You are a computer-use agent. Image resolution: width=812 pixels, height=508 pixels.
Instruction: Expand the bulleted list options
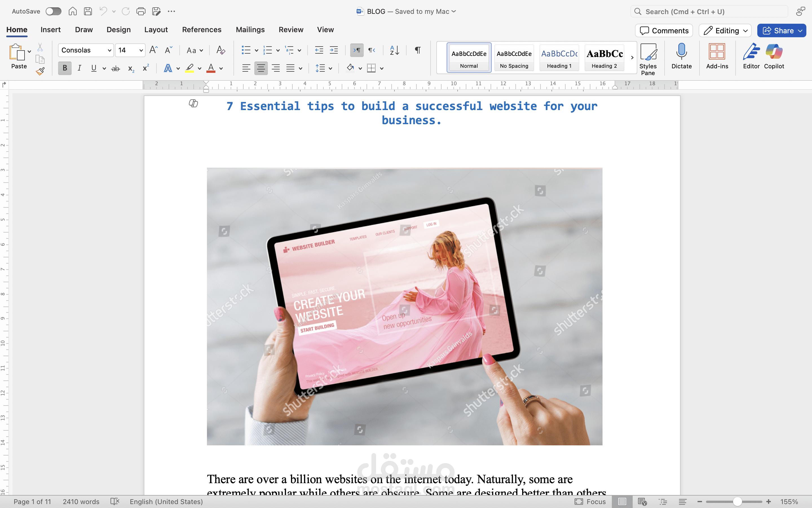(x=256, y=51)
